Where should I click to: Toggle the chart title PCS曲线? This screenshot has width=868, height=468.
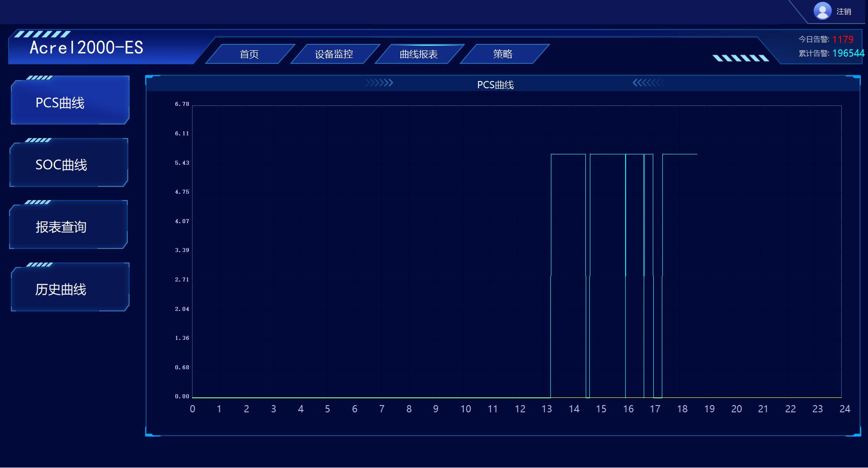pos(496,85)
